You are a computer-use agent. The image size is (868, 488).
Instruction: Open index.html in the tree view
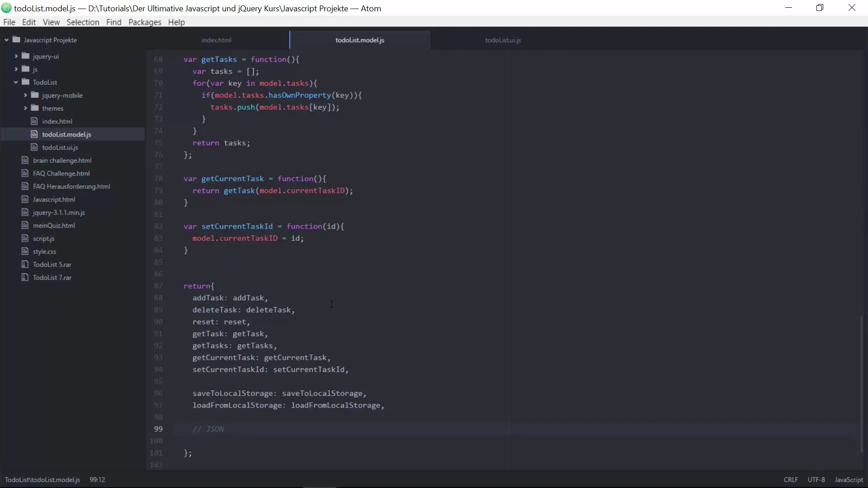(57, 122)
